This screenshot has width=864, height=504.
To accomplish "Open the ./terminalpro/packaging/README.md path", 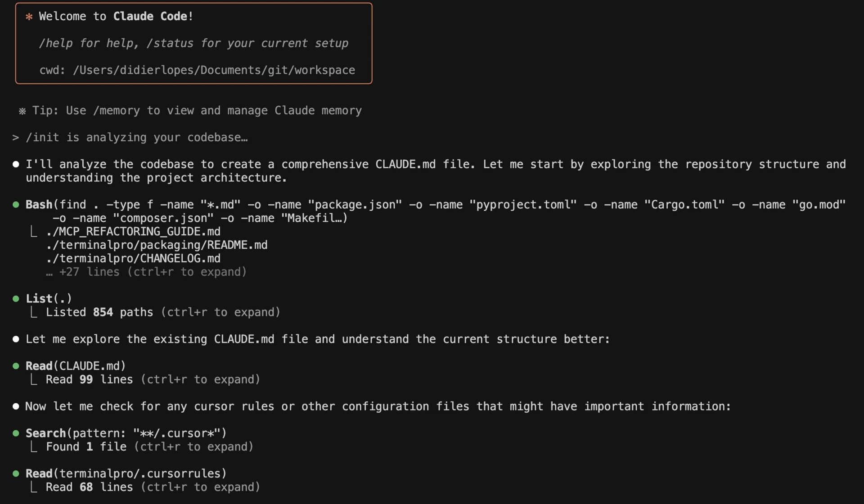I will pos(157,245).
